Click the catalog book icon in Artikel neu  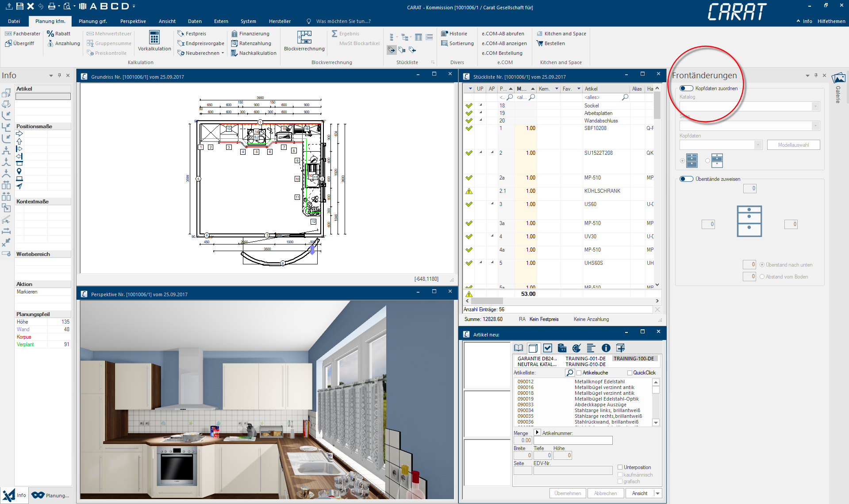(x=519, y=348)
